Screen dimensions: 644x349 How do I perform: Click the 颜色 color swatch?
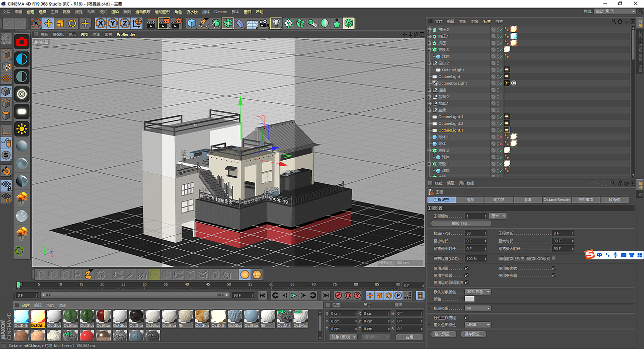pyautogui.click(x=469, y=299)
